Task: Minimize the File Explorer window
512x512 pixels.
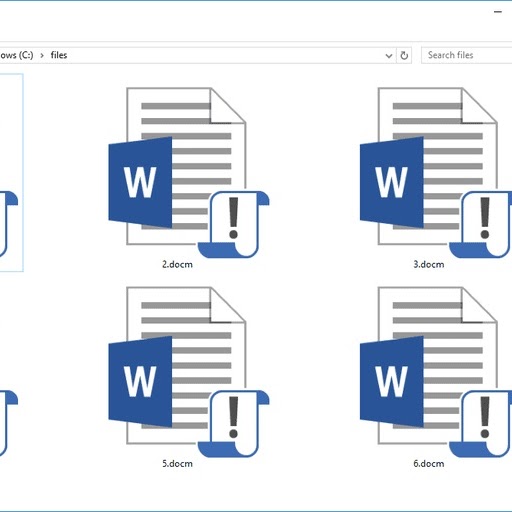Action: [x=498, y=12]
